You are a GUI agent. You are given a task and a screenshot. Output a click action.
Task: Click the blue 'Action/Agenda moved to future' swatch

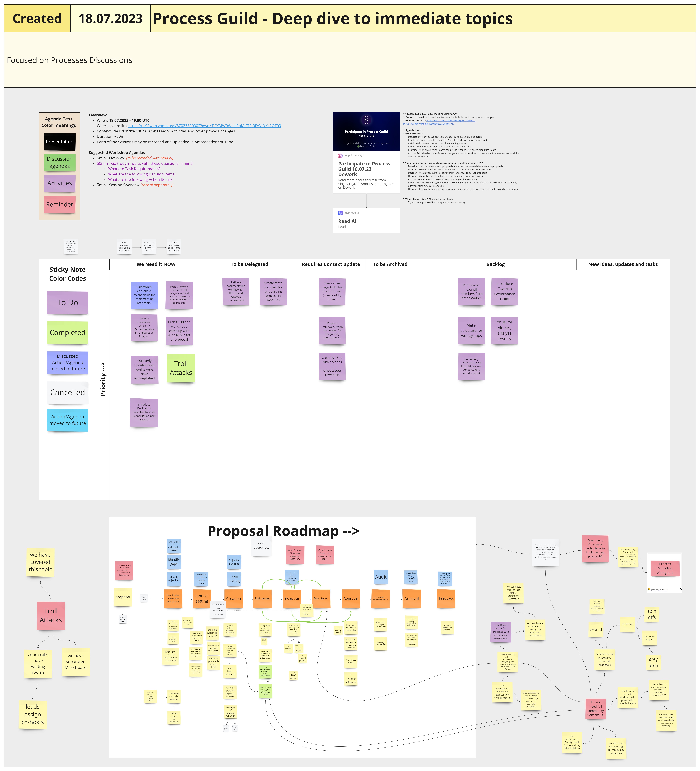point(68,420)
